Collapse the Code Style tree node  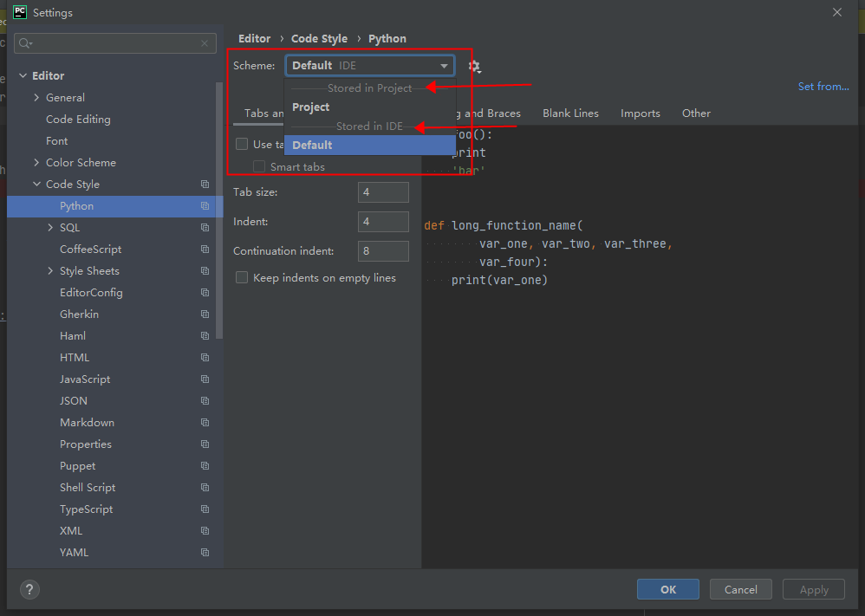36,185
